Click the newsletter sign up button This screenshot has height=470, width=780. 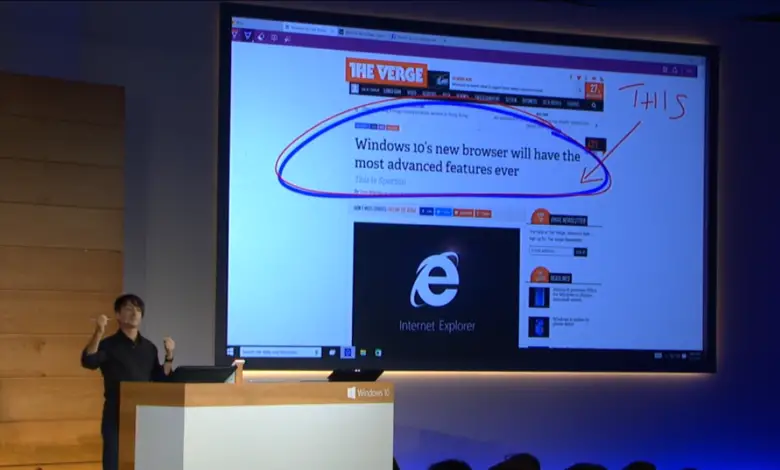point(581,252)
